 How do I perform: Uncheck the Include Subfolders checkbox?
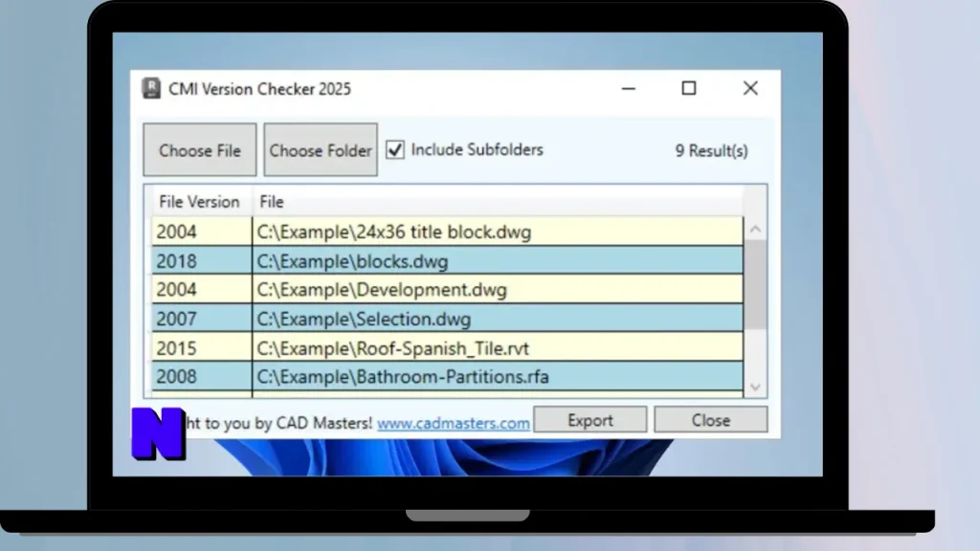point(395,150)
